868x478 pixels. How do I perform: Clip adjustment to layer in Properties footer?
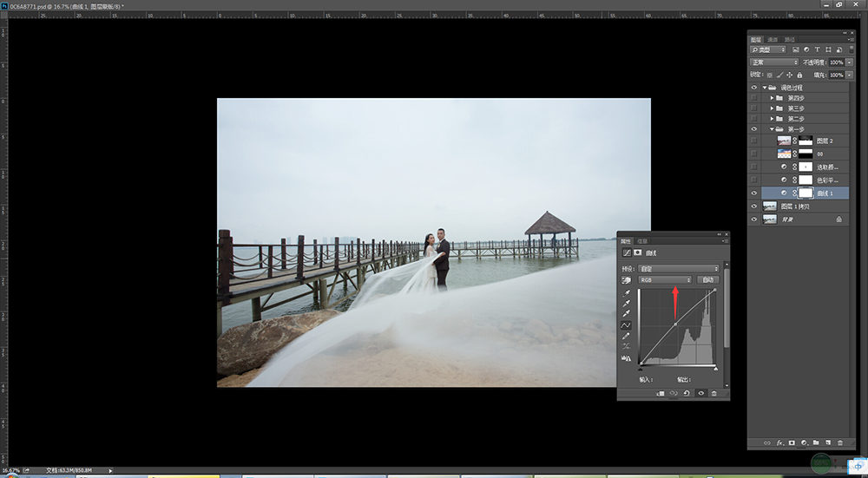click(660, 393)
